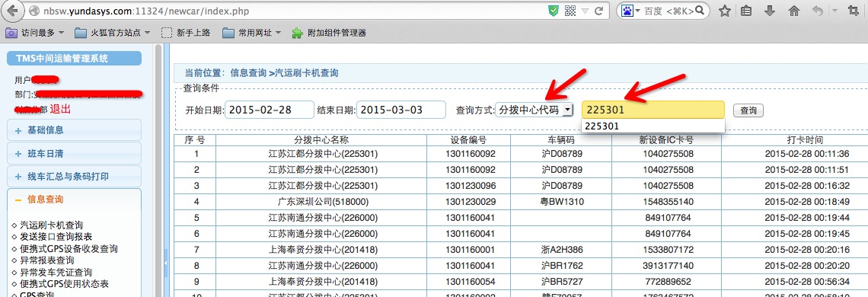The height and width of the screenshot is (297, 868).
Task: Click the 新设备IC卡号 column header
Action: pos(666,139)
